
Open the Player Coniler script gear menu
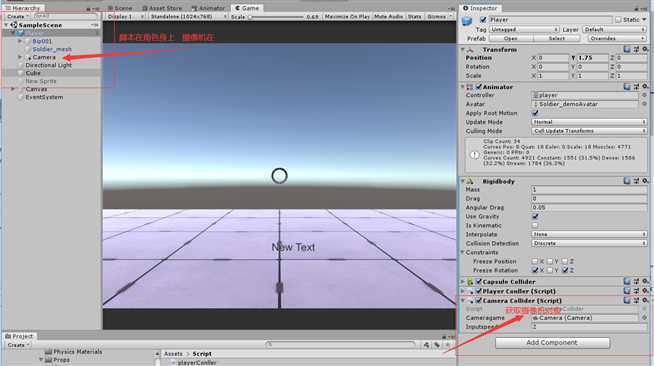tap(645, 291)
